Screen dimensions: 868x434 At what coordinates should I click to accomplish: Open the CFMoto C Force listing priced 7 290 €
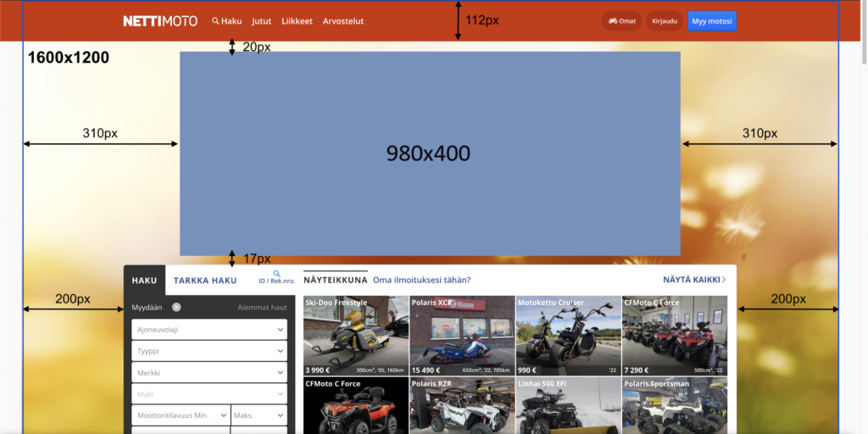[675, 336]
